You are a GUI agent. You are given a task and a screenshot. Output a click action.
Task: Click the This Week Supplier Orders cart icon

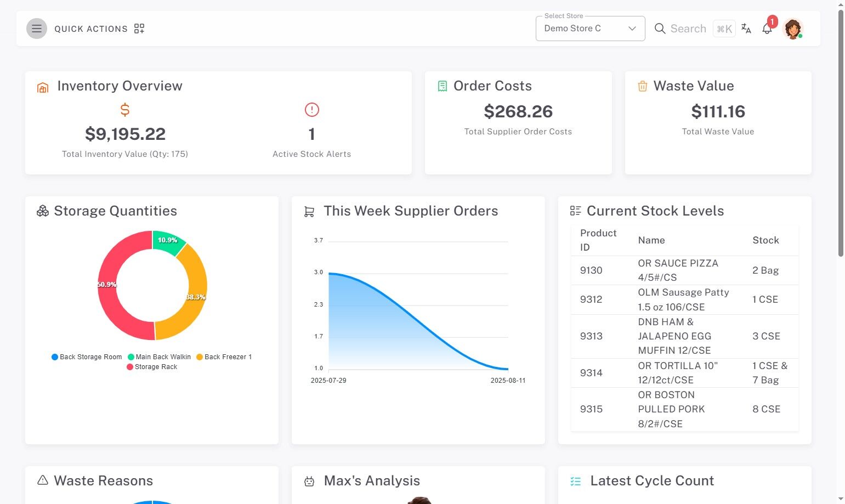pyautogui.click(x=309, y=212)
